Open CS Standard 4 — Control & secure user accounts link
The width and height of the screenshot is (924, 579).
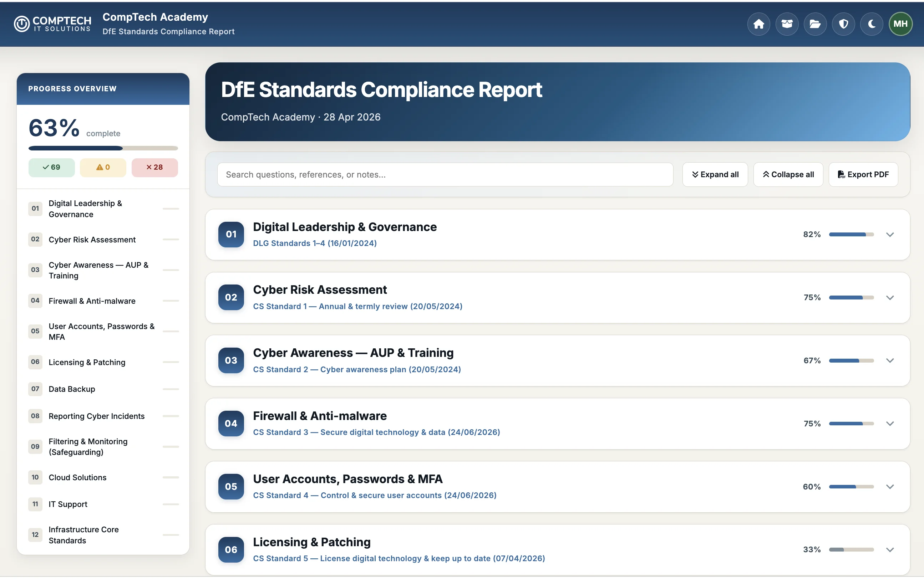click(375, 496)
